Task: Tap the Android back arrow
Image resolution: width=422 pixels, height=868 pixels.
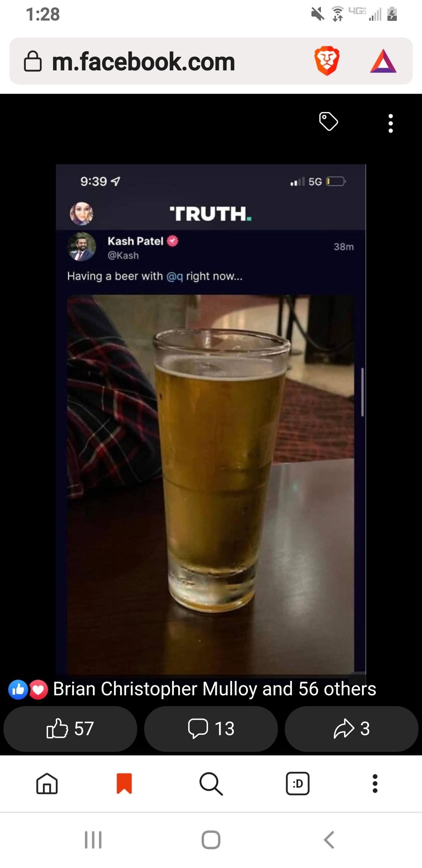Action: 329,839
